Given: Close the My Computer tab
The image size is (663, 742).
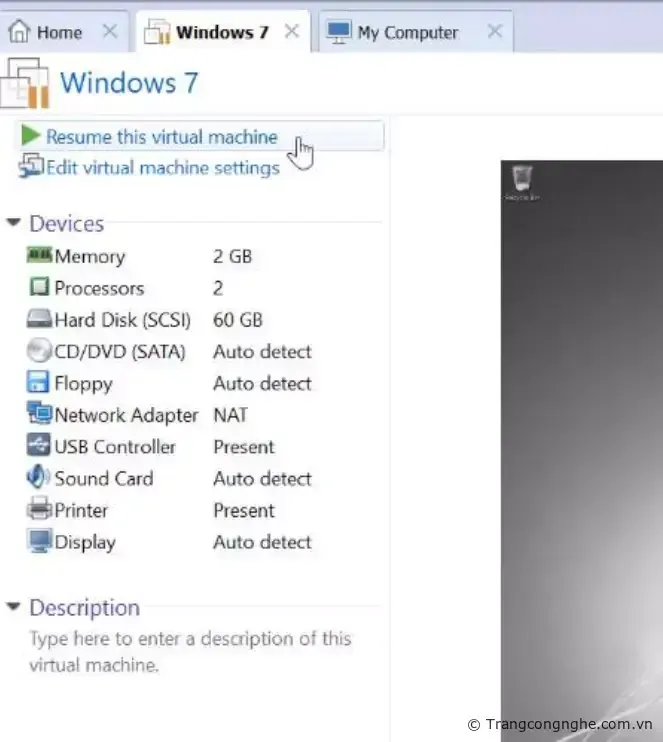Looking at the screenshot, I should (x=494, y=32).
